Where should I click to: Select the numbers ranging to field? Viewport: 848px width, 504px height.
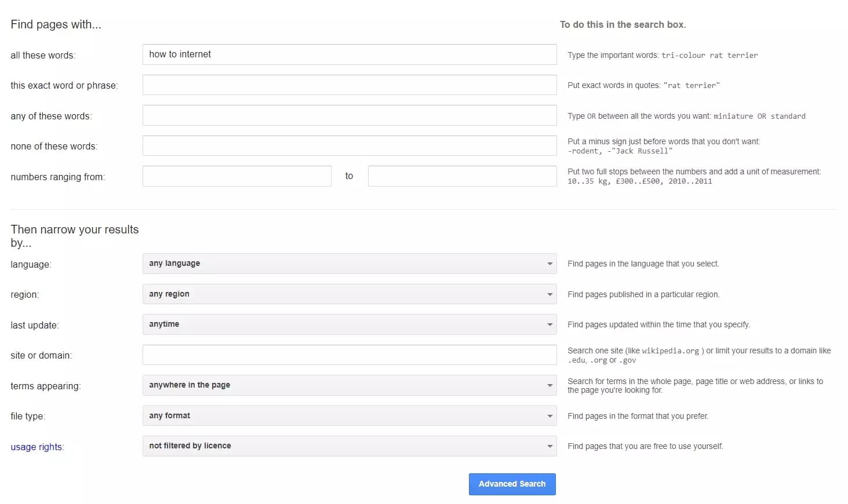(461, 176)
